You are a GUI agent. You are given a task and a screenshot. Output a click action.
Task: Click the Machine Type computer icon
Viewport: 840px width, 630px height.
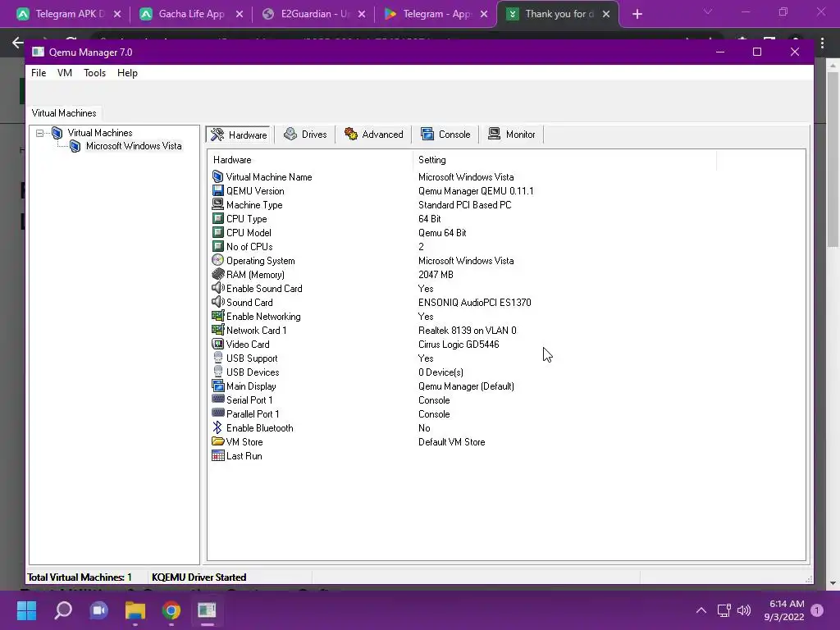click(x=217, y=204)
